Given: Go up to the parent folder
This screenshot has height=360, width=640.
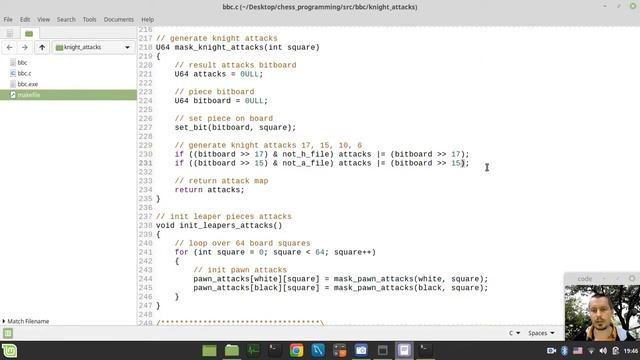Looking at the screenshot, I should tap(42, 47).
